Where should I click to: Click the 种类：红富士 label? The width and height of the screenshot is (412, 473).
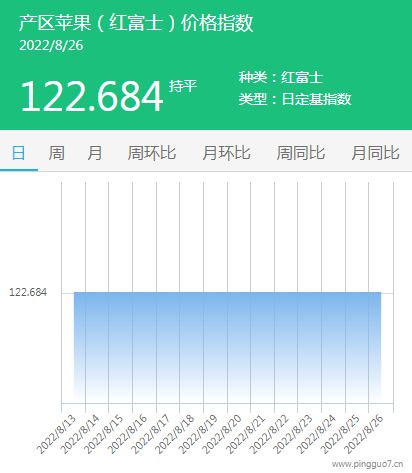point(281,77)
